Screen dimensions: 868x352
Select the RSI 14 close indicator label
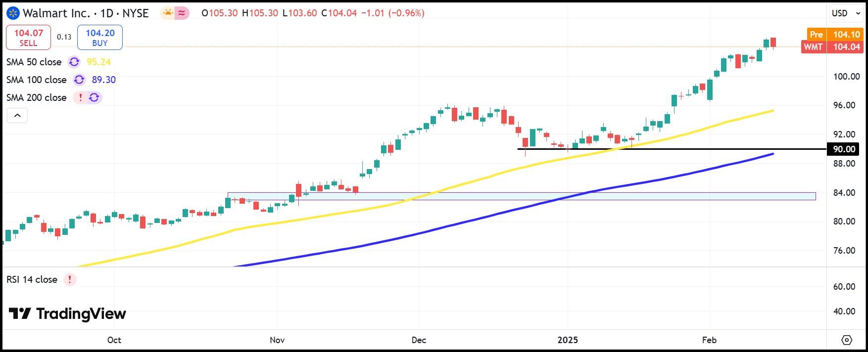tap(32, 279)
